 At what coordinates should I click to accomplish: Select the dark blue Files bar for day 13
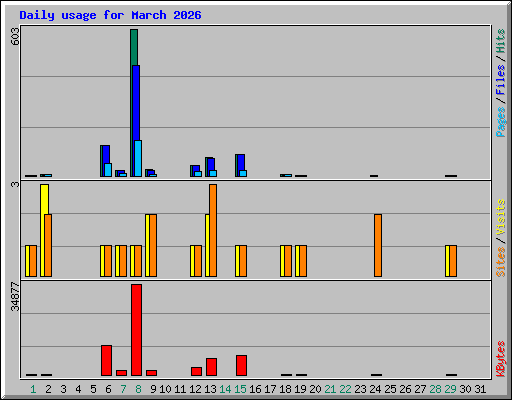point(211,164)
